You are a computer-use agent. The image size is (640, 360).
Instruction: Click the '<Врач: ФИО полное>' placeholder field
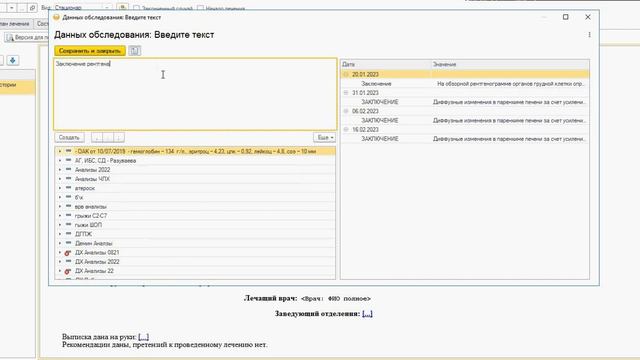click(336, 299)
